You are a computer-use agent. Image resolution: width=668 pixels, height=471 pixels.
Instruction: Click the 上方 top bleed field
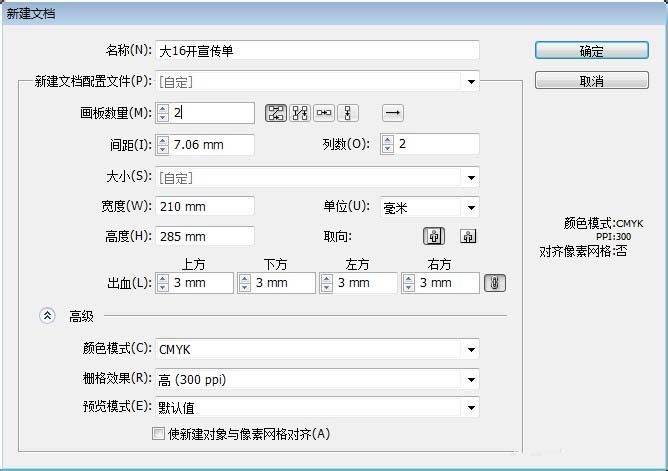point(202,283)
